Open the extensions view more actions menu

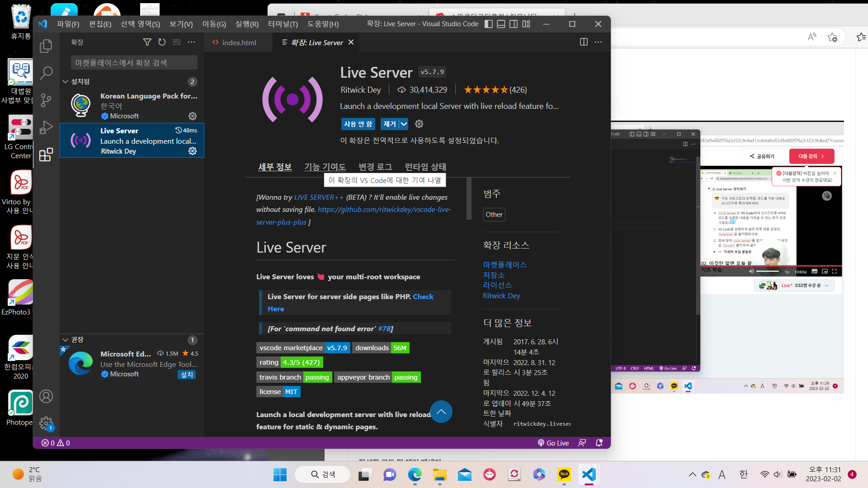click(x=192, y=42)
